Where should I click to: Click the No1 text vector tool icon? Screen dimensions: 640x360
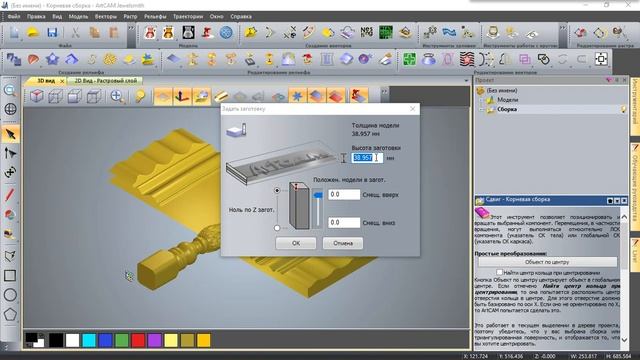pyautogui.click(x=367, y=32)
